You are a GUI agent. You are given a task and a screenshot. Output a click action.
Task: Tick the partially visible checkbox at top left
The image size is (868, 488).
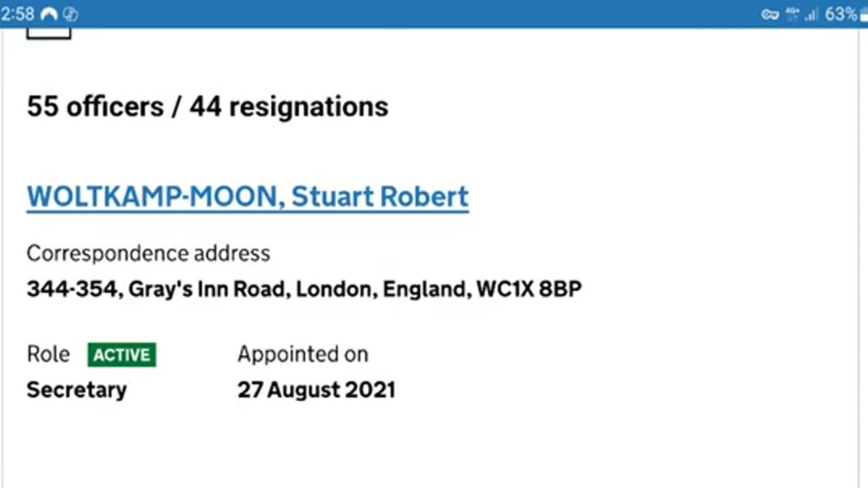[x=49, y=33]
